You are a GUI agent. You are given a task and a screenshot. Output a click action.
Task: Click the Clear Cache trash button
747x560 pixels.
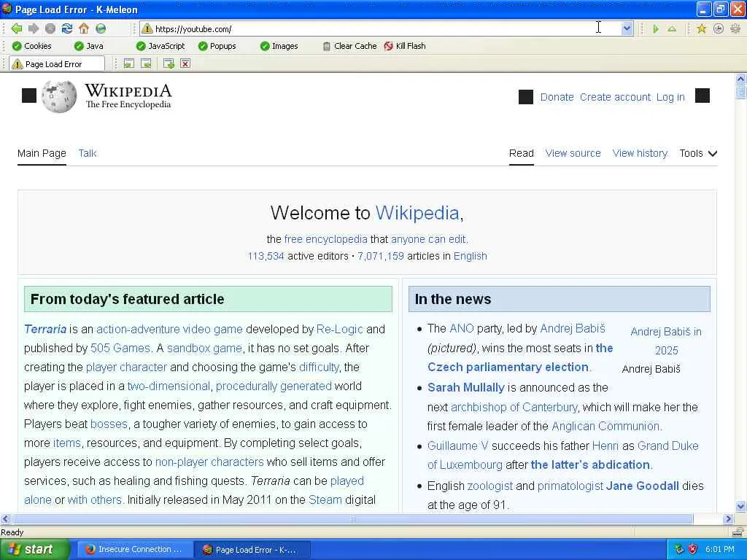click(x=349, y=46)
